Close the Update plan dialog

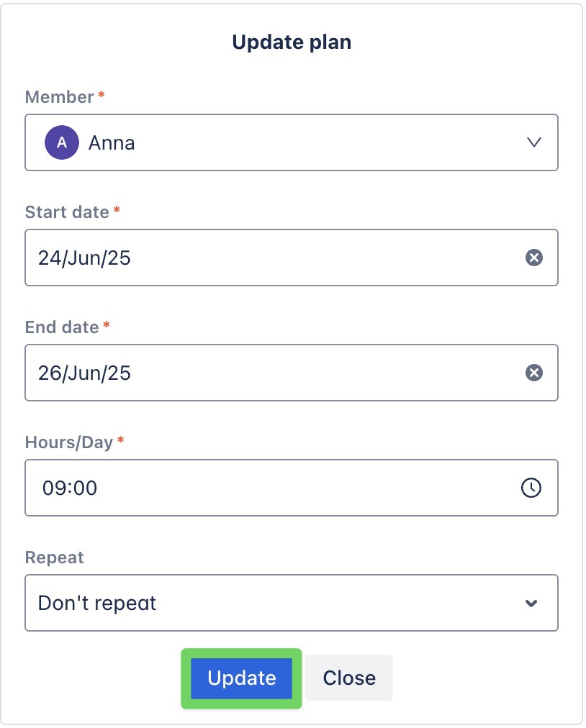click(349, 678)
